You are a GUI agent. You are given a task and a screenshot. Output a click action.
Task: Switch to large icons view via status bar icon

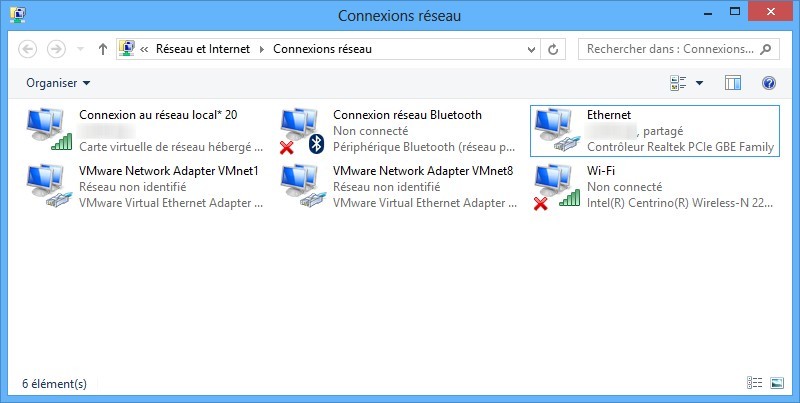[x=777, y=383]
